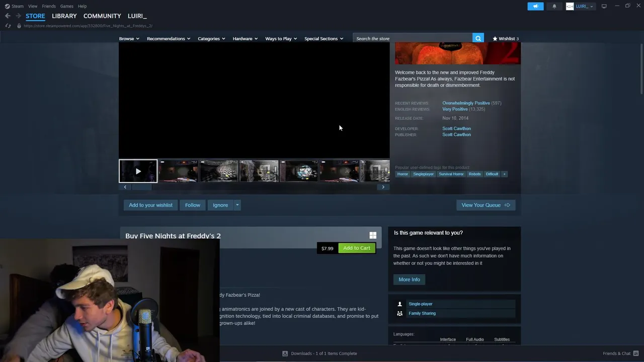Move thumbnail strip right with arrow
This screenshot has height=362, width=644.
point(383,187)
